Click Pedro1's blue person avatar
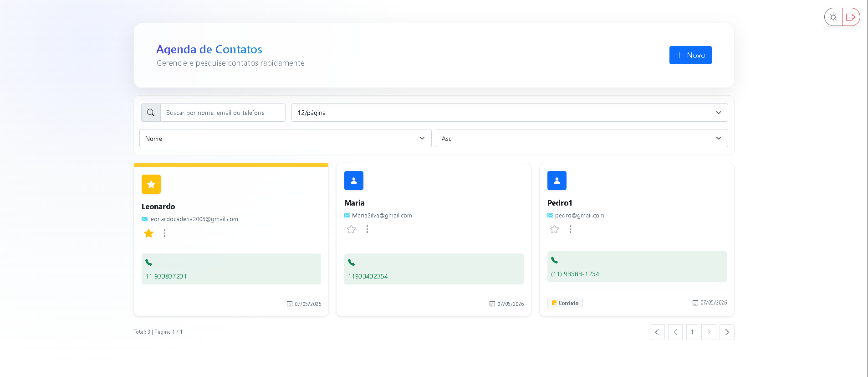The width and height of the screenshot is (868, 377). point(557,181)
